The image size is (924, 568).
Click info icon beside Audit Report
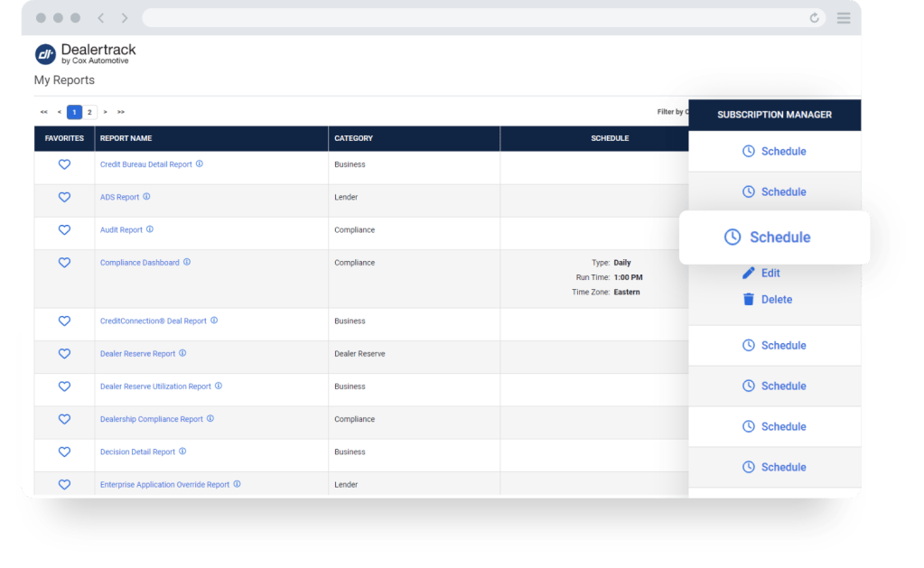coord(150,229)
